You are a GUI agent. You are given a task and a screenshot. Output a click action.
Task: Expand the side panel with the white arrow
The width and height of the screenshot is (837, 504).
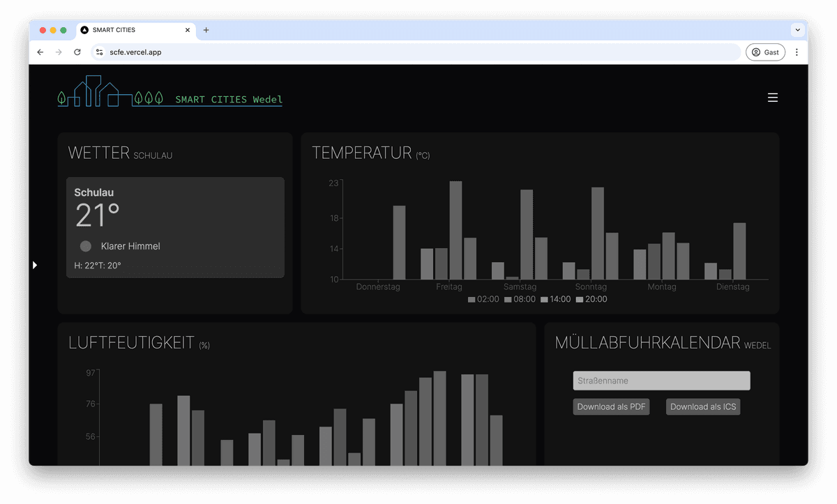(35, 265)
